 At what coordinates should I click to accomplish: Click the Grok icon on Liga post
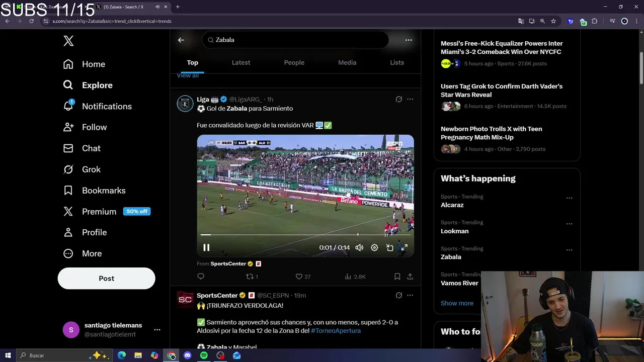(398, 100)
